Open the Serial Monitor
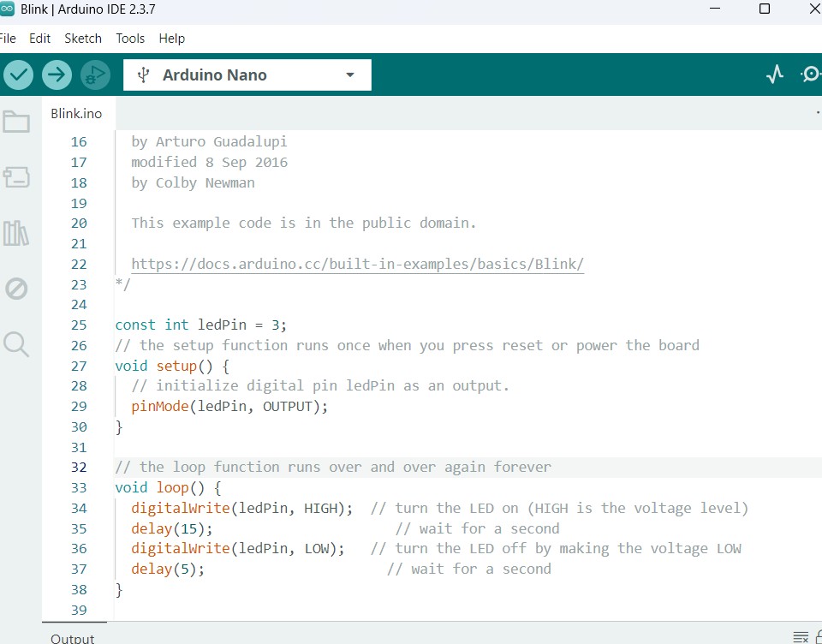 pyautogui.click(x=809, y=75)
